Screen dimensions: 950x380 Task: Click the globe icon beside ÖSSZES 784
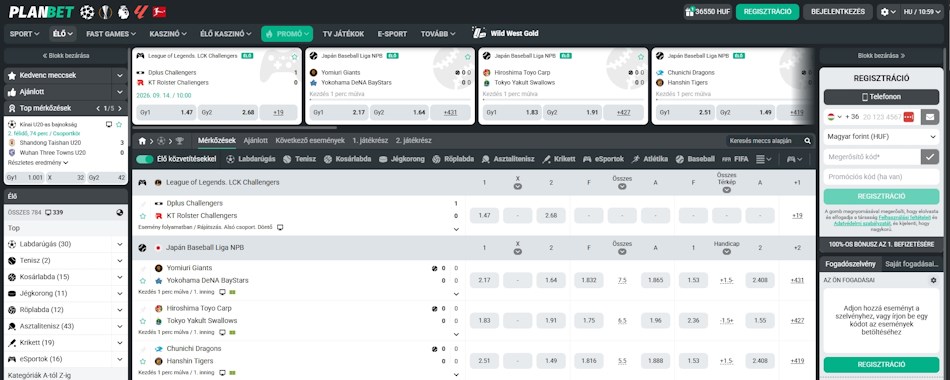coord(120,213)
